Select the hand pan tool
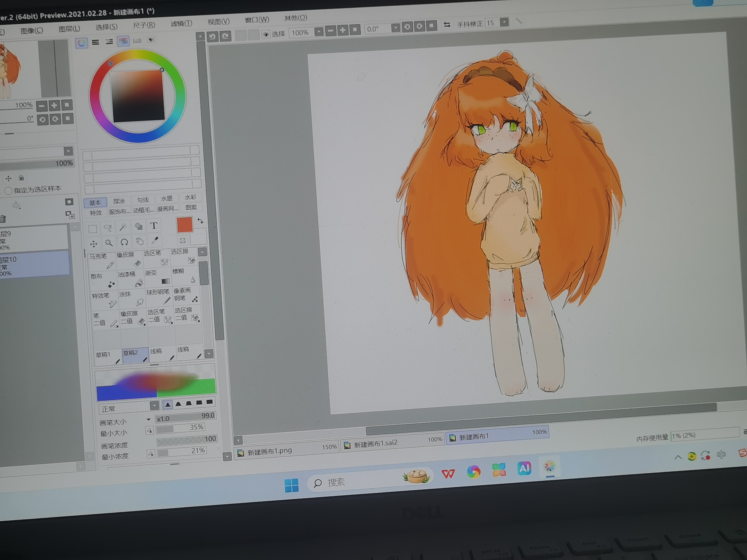 (139, 241)
